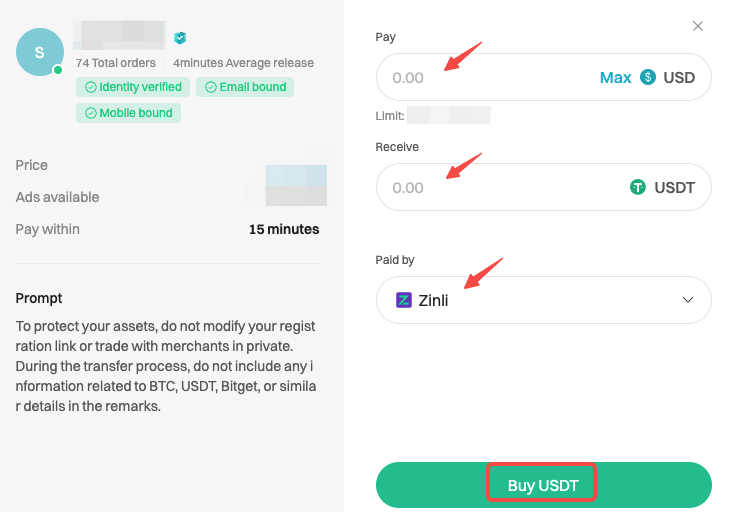Click the purple Zinli logo icon

coord(404,300)
